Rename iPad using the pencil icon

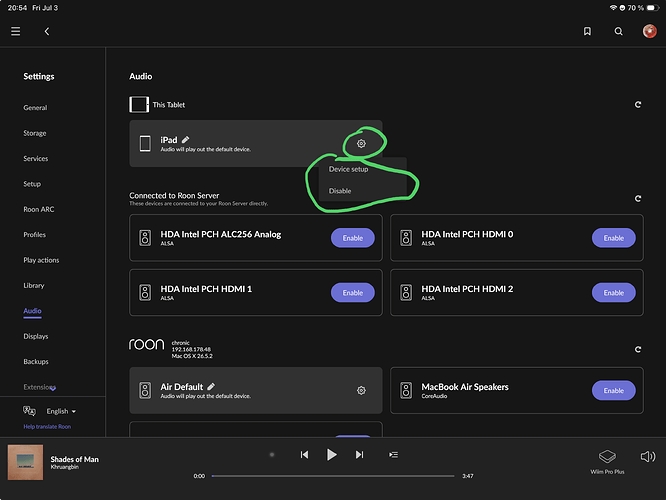pyautogui.click(x=185, y=139)
